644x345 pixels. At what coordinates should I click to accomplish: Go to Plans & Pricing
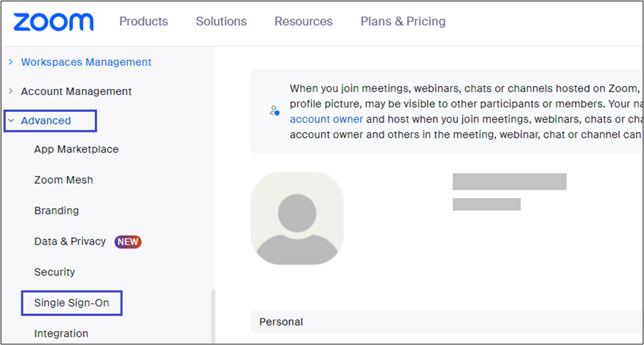pyautogui.click(x=403, y=22)
